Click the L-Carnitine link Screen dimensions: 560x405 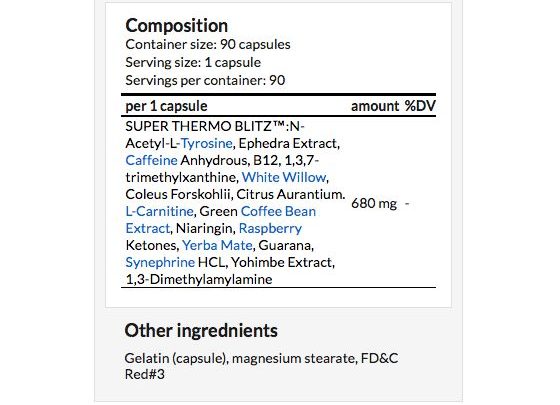tap(159, 211)
